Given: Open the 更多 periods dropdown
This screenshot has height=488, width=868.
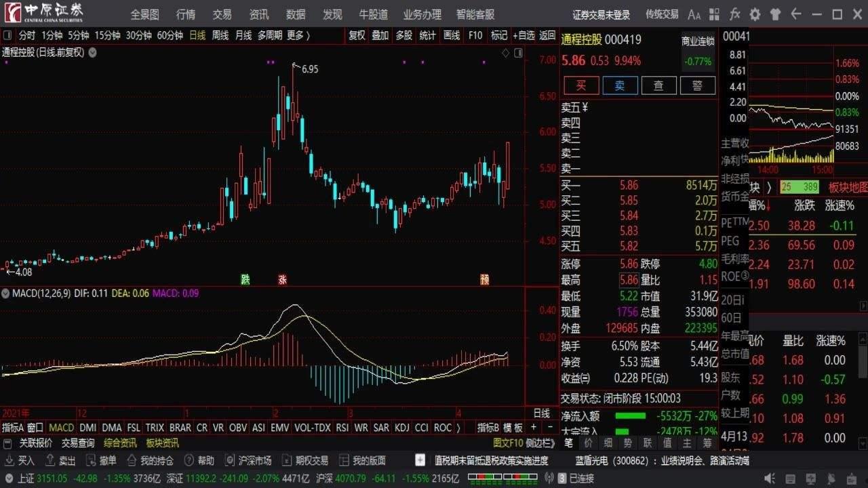Looking at the screenshot, I should (x=298, y=35).
